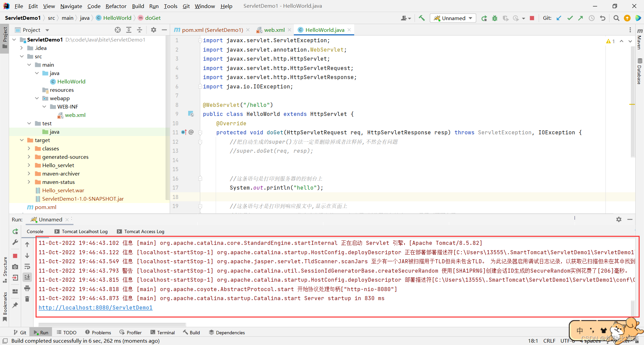Rerun the application with the green restart arrow
644x345 pixels.
[484, 18]
